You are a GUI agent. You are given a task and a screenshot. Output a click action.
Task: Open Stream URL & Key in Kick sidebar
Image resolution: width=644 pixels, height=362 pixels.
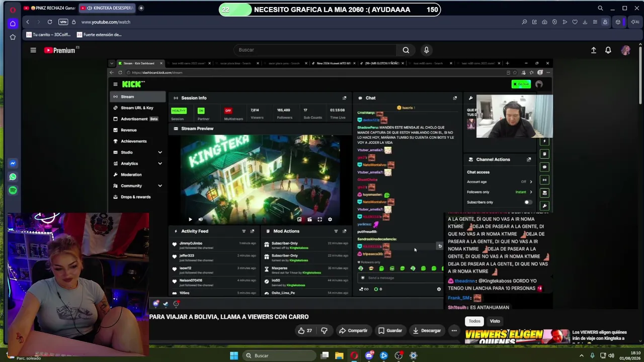(138, 108)
